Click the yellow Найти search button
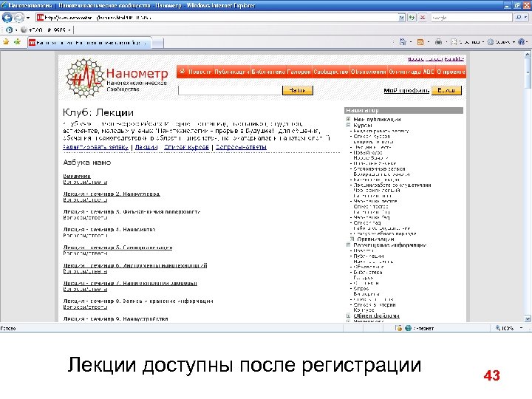The image size is (532, 399). [298, 90]
